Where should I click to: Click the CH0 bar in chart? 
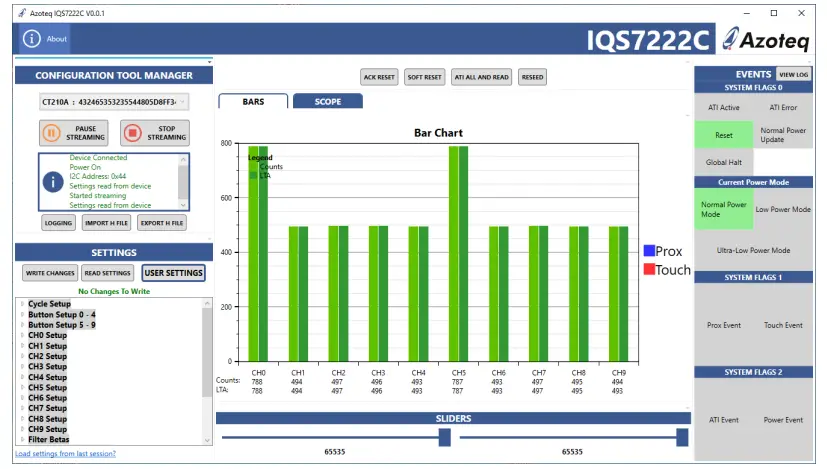[x=258, y=254]
